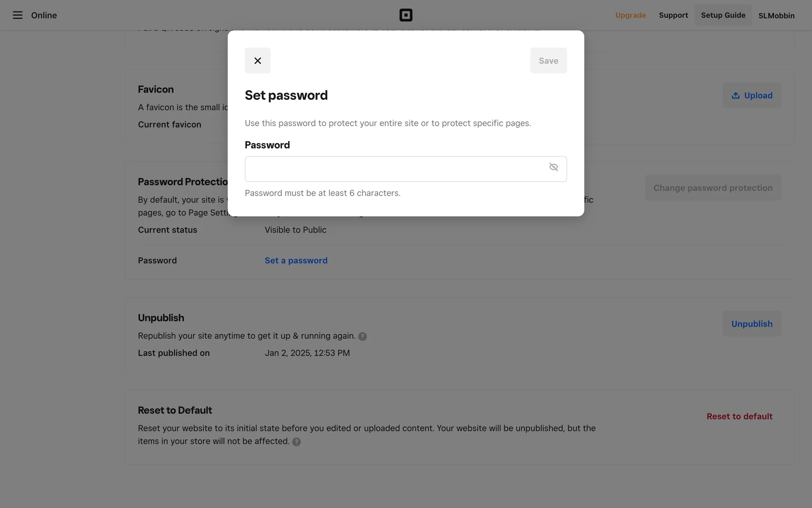Click the Online title in header

[x=44, y=15]
